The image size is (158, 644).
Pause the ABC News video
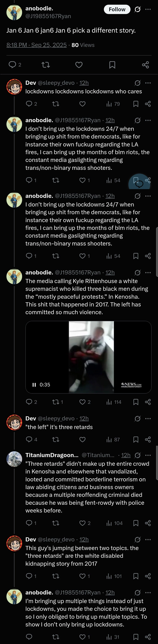(x=34, y=385)
